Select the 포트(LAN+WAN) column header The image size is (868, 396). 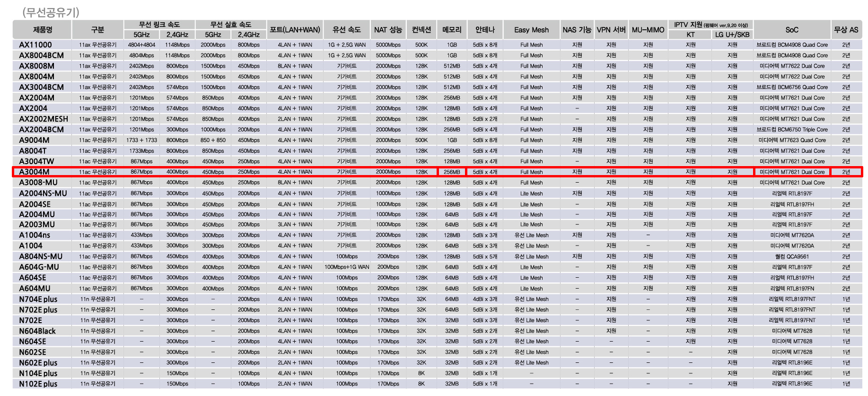[295, 29]
